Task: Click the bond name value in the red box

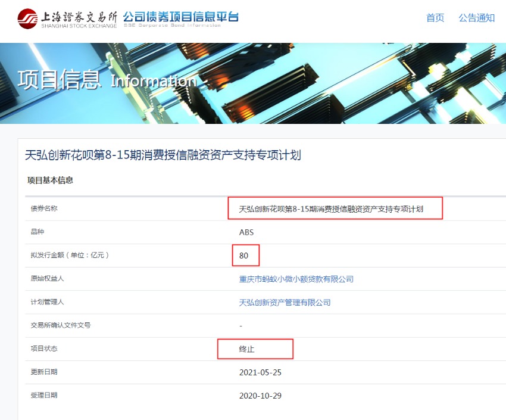Action: point(331,209)
